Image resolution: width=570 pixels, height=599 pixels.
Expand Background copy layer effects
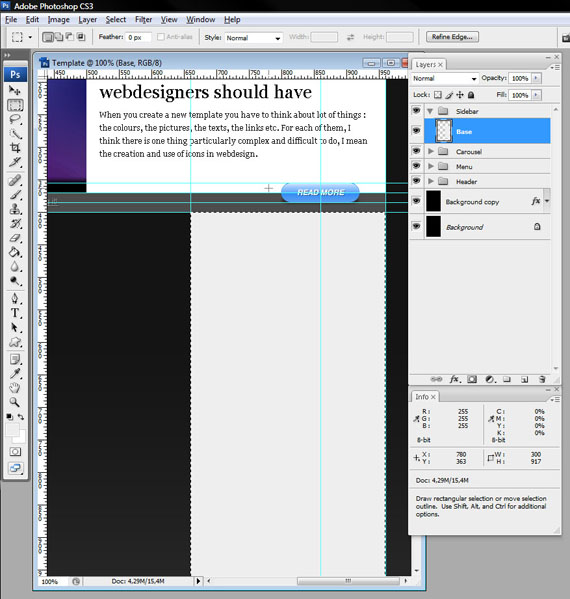547,201
